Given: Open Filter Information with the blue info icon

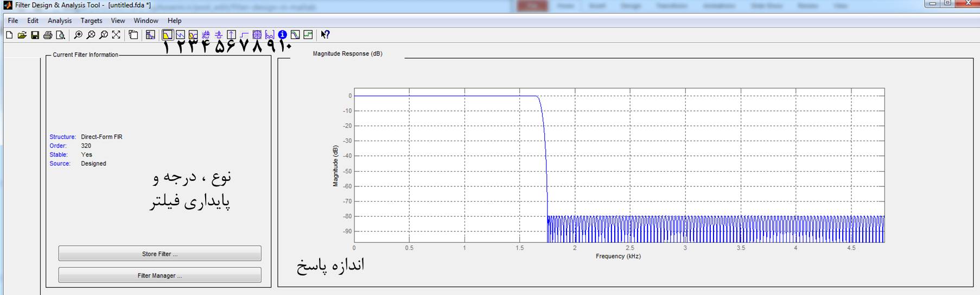Looking at the screenshot, I should pyautogui.click(x=283, y=35).
